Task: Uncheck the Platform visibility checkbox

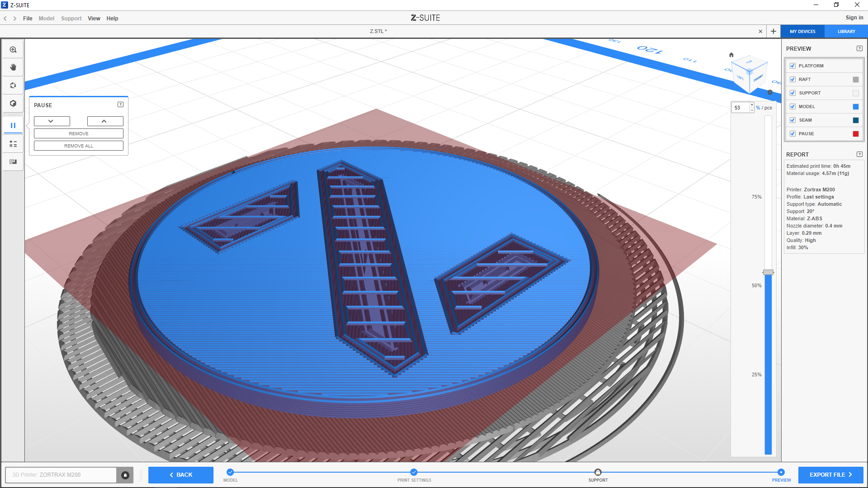Action: pos(792,66)
